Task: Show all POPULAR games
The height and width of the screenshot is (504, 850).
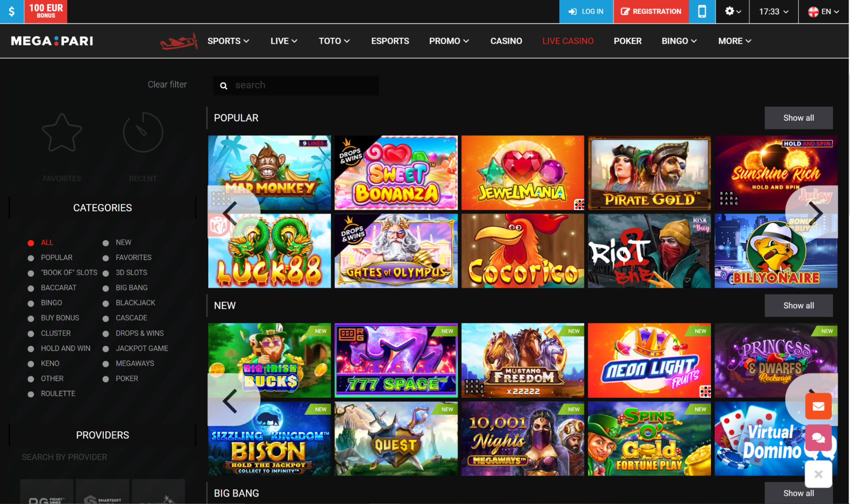Action: [x=799, y=118]
